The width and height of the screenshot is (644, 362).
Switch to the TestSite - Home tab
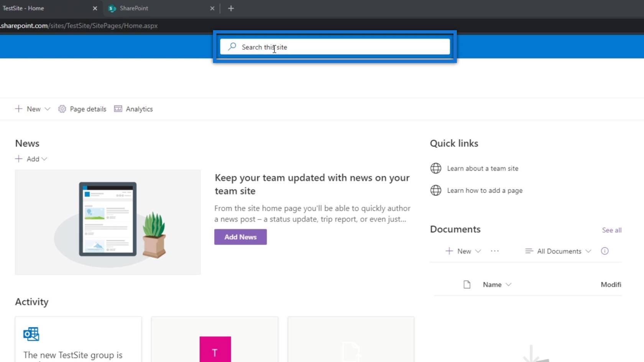click(50, 8)
